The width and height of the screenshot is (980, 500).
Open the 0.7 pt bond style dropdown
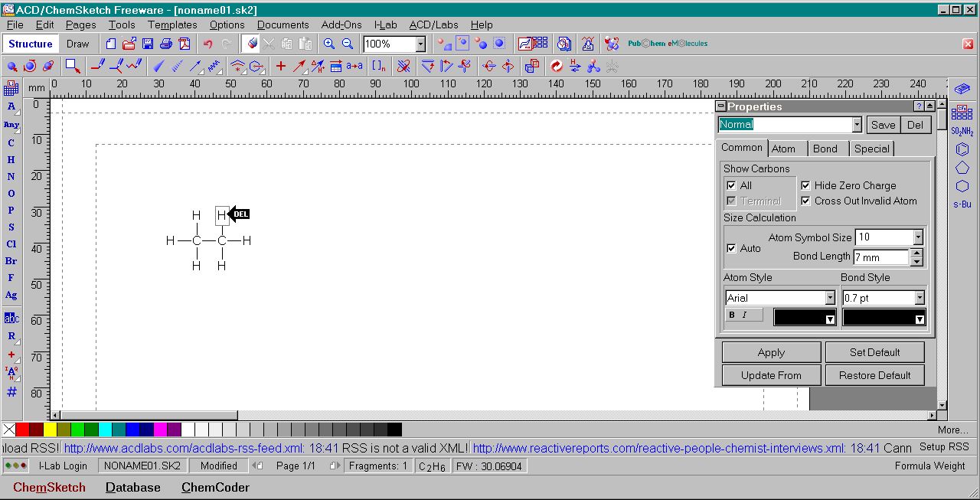920,298
